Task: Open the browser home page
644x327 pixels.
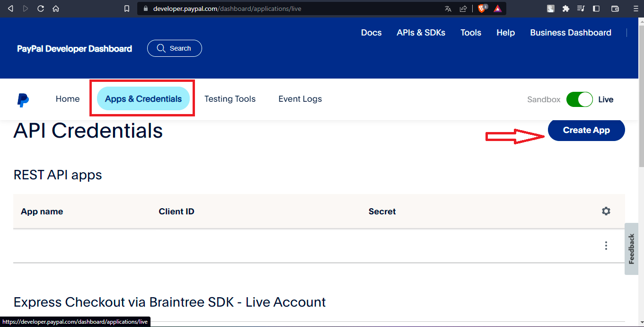Action: tap(56, 9)
